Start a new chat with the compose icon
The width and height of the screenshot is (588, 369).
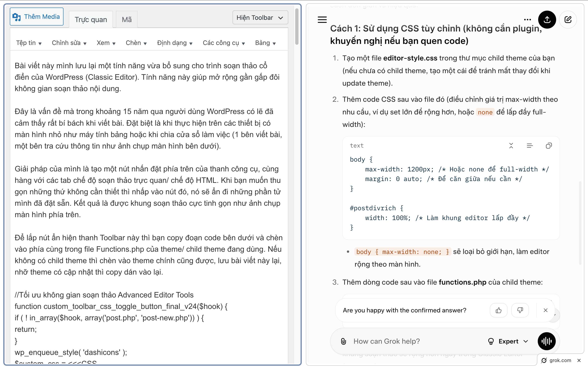pos(568,20)
